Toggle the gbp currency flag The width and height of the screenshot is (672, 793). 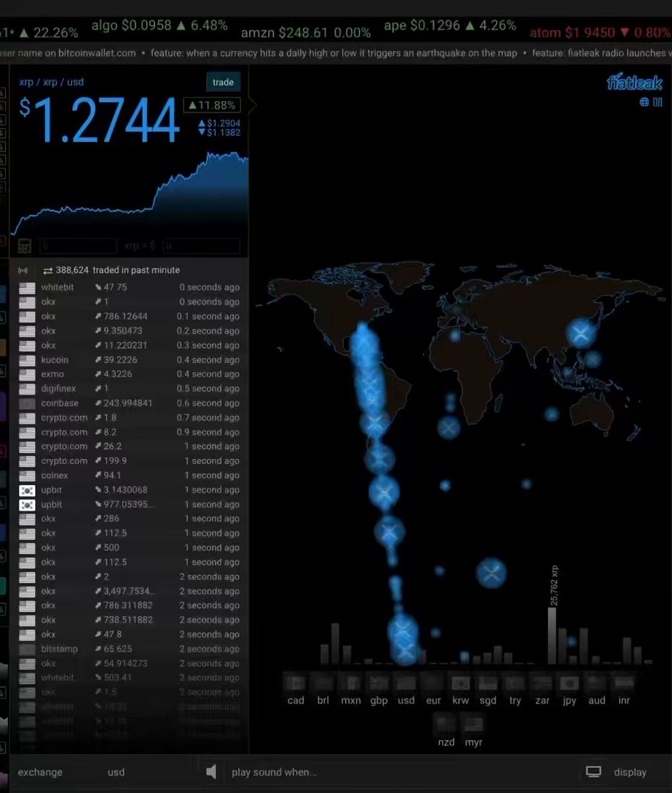[379, 683]
